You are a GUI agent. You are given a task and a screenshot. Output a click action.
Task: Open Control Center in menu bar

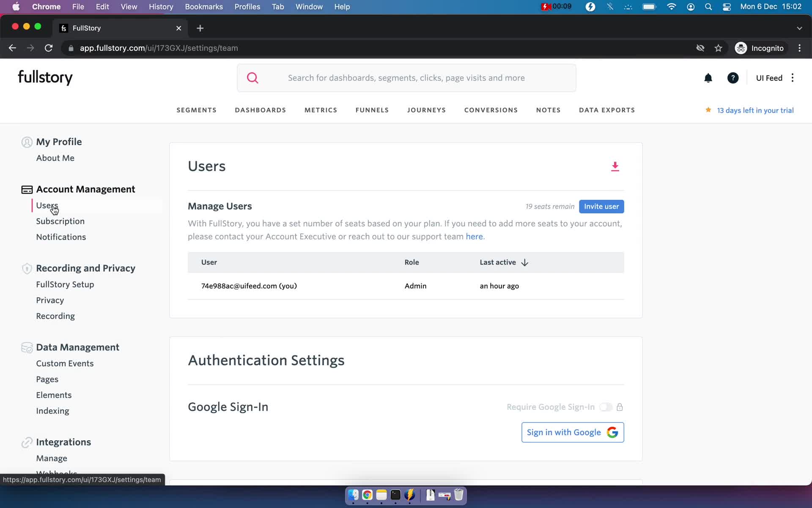pyautogui.click(x=727, y=7)
